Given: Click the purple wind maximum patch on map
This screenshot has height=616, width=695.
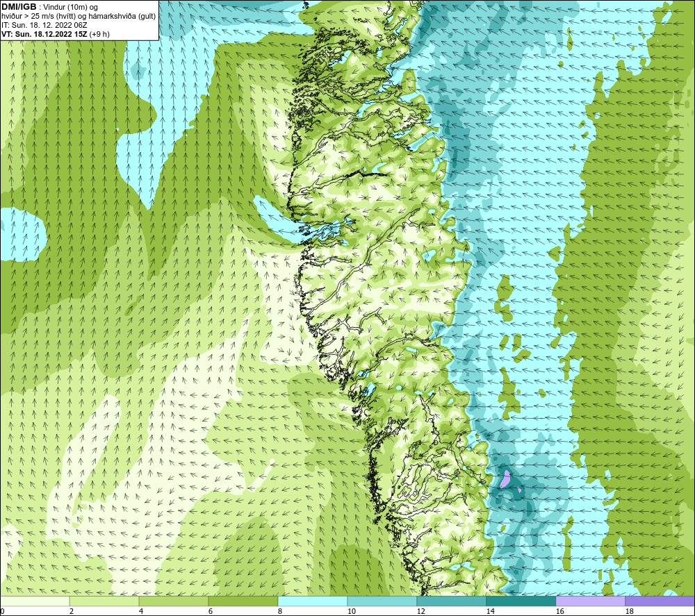Looking at the screenshot, I should point(505,480).
